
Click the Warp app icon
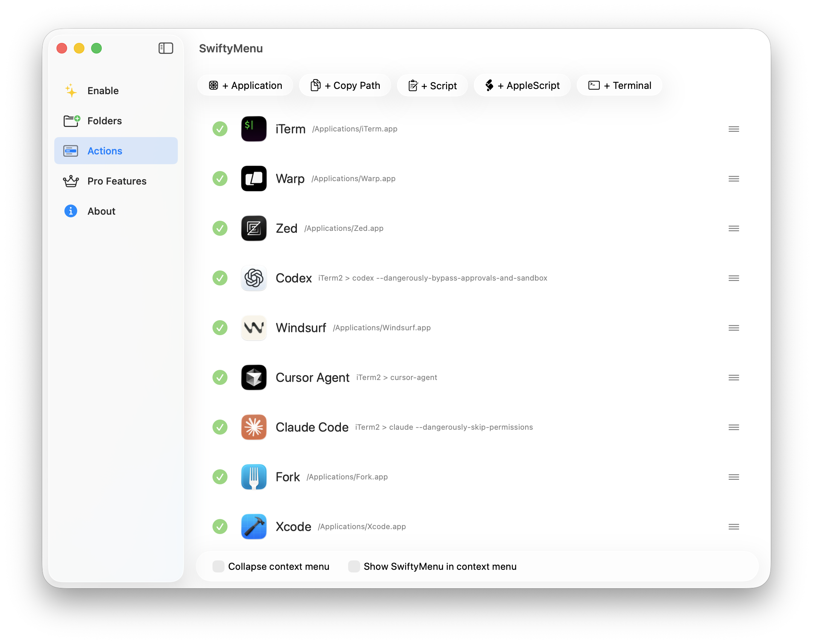point(254,179)
